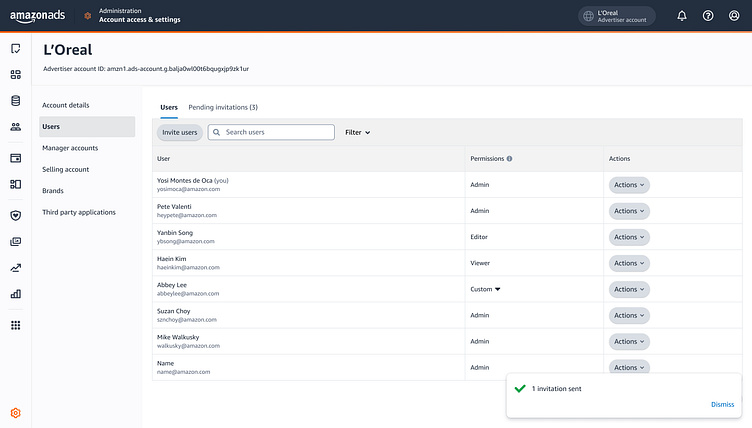Open Selling account in side menu
Image resolution: width=752 pixels, height=428 pixels.
[66, 169]
